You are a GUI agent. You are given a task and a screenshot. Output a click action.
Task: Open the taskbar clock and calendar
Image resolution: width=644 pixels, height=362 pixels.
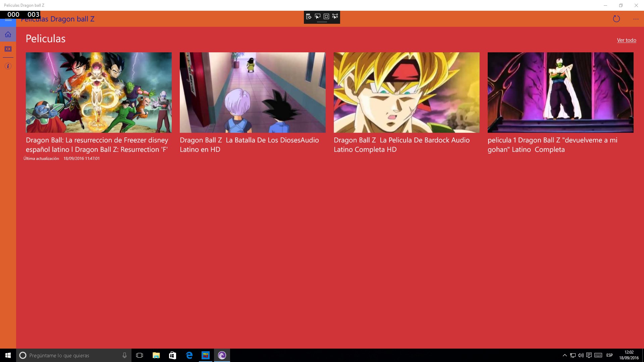(x=629, y=355)
